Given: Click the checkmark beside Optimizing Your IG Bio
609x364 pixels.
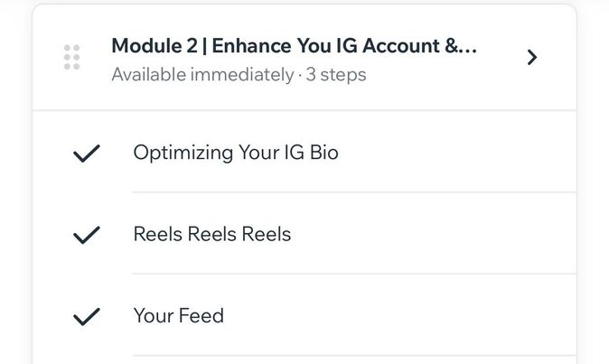Looking at the screenshot, I should (87, 154).
